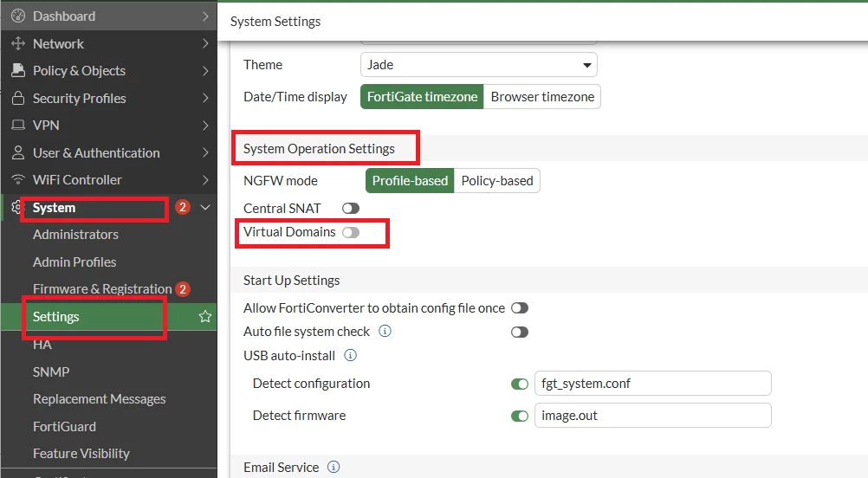Expand the Network menu chevron
This screenshot has width=868, height=478.
pyautogui.click(x=205, y=43)
